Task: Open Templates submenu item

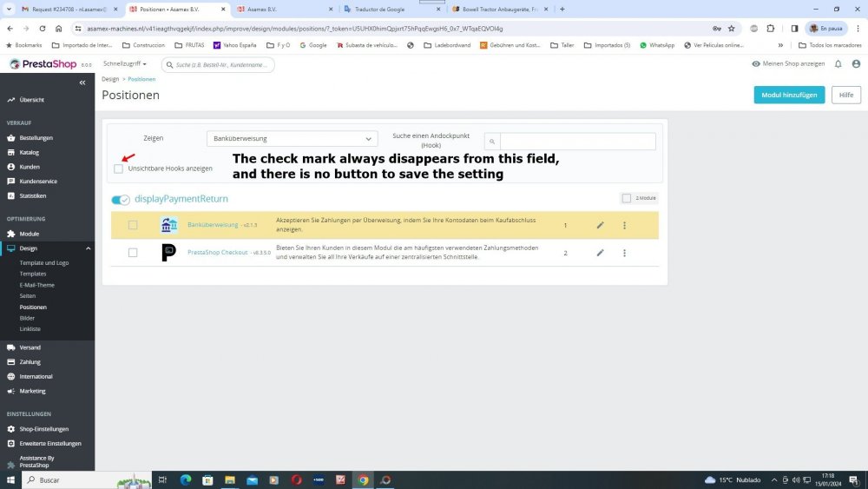Action: (x=33, y=274)
